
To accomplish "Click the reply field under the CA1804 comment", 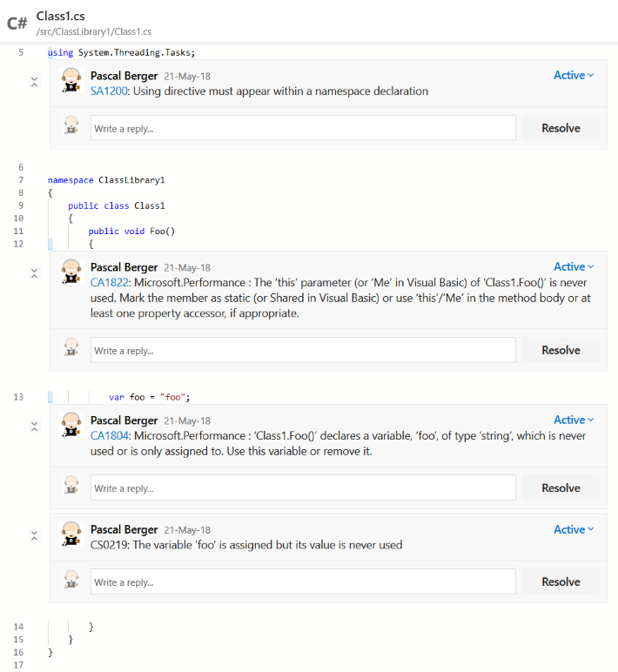I will tap(303, 488).
